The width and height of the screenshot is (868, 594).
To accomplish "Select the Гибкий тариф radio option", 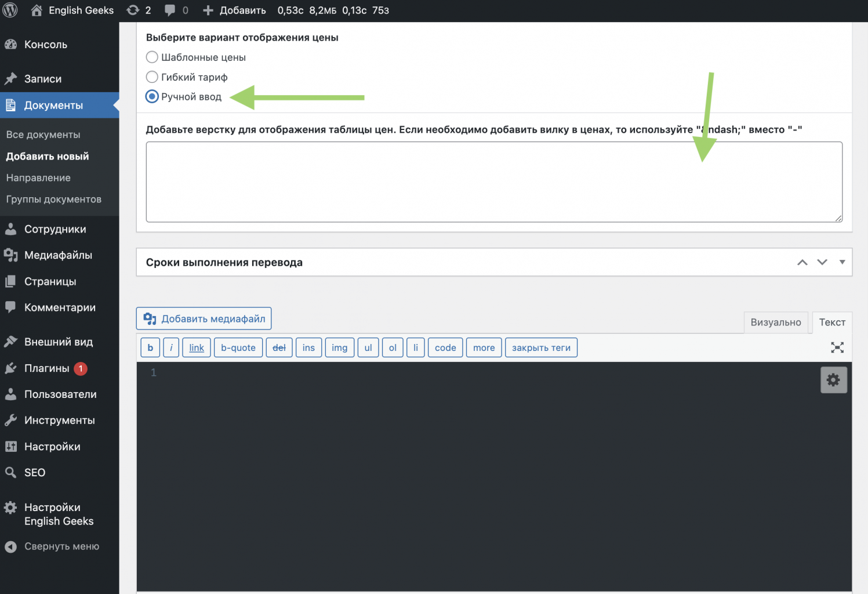I will point(152,77).
